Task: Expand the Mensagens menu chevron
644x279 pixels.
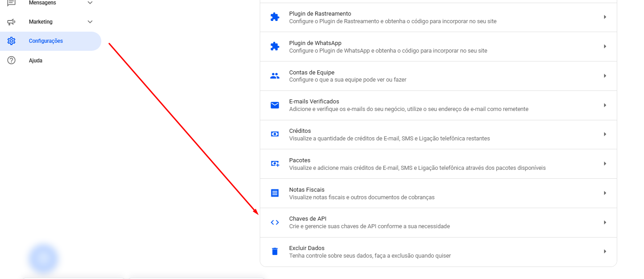Action: pos(90,3)
